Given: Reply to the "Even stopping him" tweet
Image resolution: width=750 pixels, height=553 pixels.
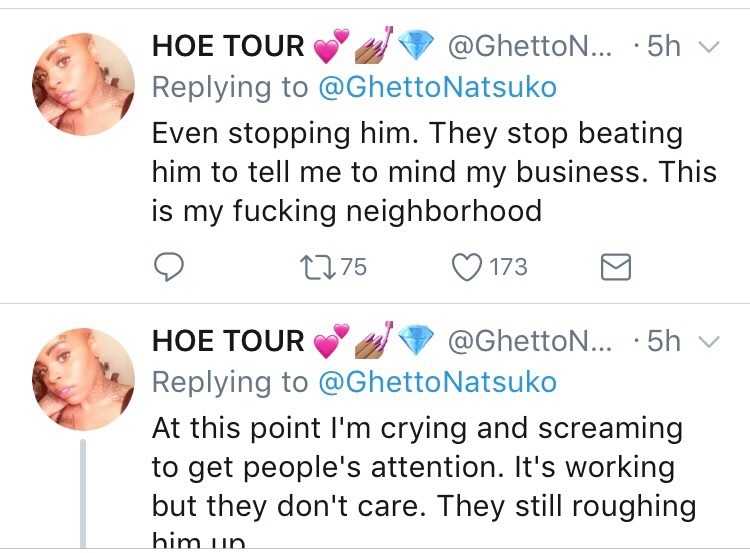Looking at the screenshot, I should (x=170, y=267).
